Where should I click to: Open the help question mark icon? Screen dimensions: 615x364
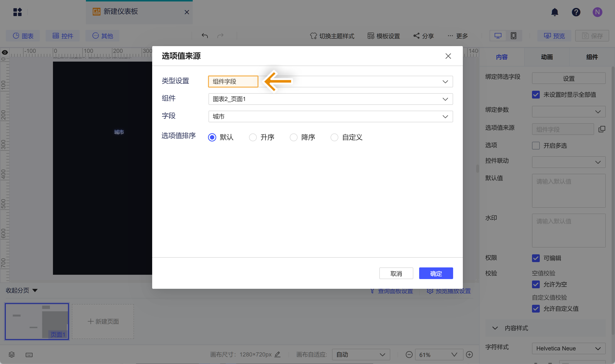click(x=576, y=12)
